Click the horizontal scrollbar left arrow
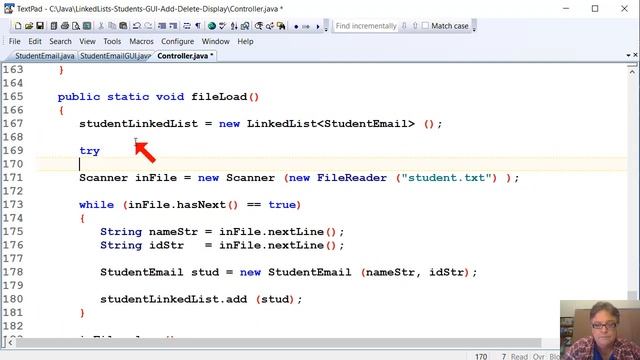This screenshot has width=640, height=360. pyautogui.click(x=10, y=342)
